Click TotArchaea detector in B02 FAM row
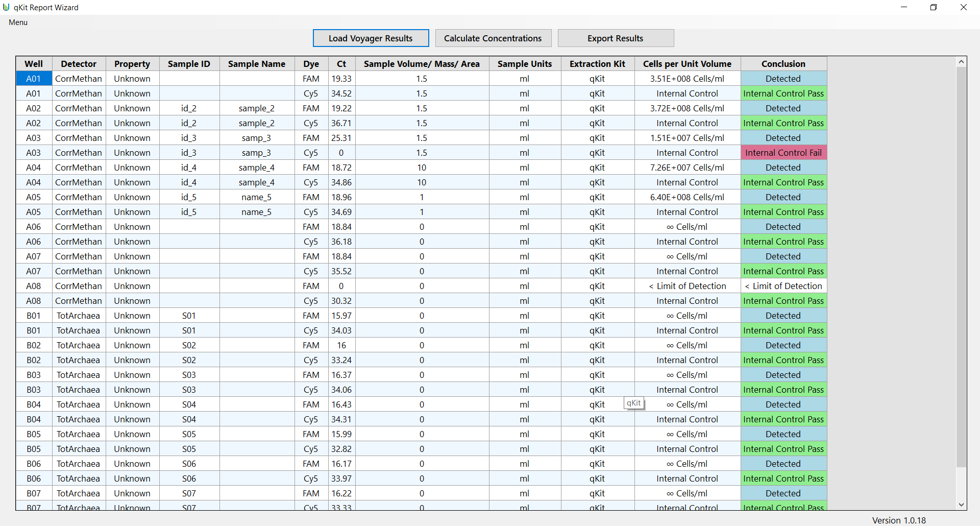The width and height of the screenshot is (980, 526). (x=79, y=345)
